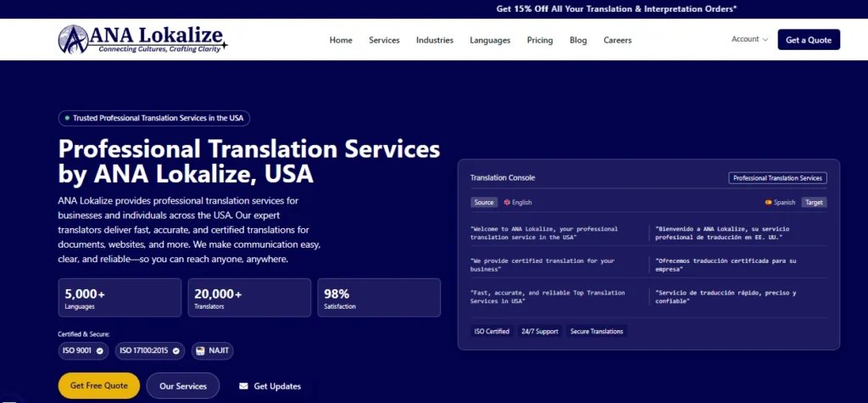
Task: Click the ISO 17100:2015 checkmark icon
Action: click(176, 351)
